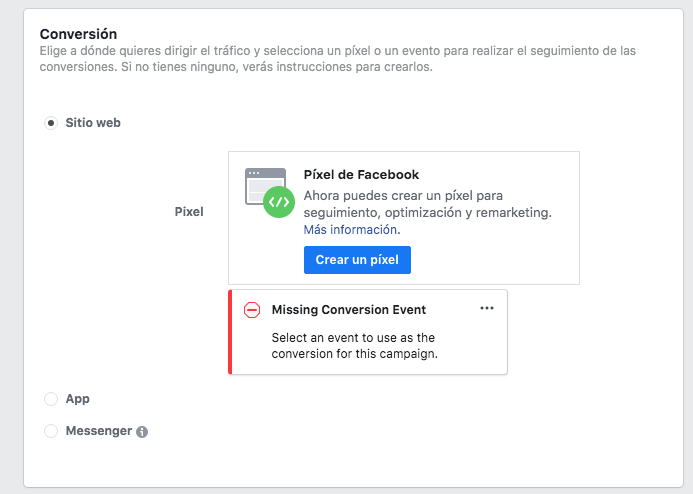
Task: Click the Select an event error message
Action: [354, 346]
